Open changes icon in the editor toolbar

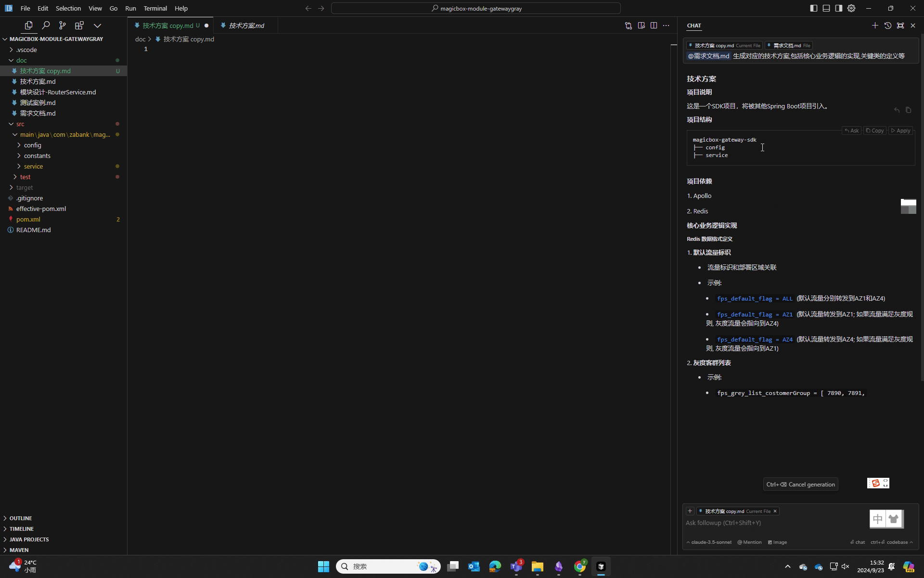[x=629, y=26]
